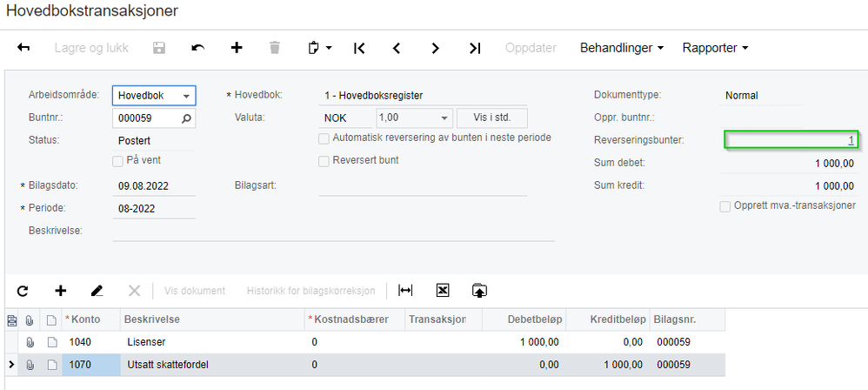Image resolution: width=868 pixels, height=390 pixels.
Task: Click the delete trash can icon
Action: pyautogui.click(x=275, y=48)
